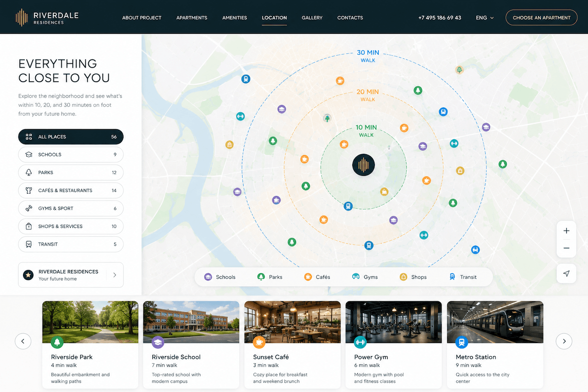Open the Amenities menu item

click(x=235, y=18)
